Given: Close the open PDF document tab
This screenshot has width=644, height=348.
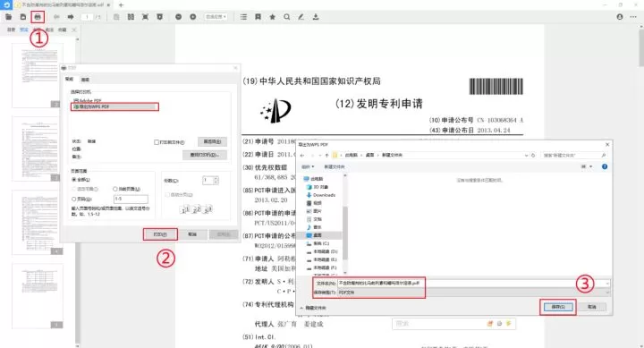Looking at the screenshot, I should pyautogui.click(x=108, y=5).
